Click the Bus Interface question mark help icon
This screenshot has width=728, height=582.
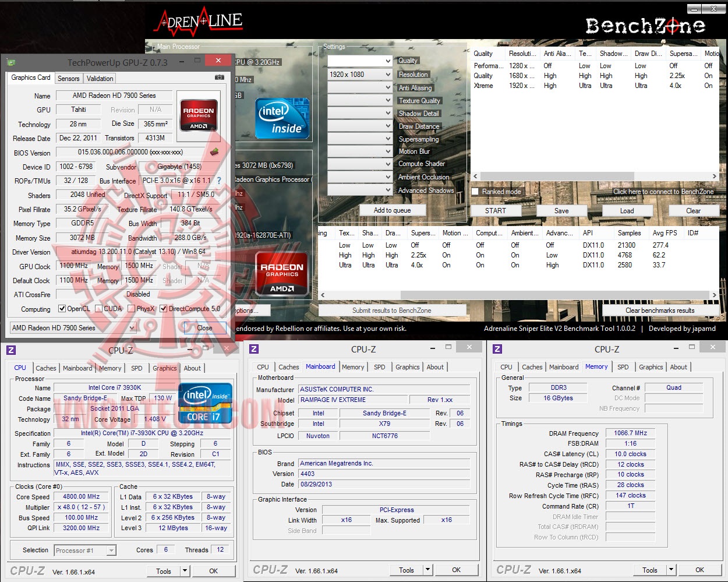219,181
